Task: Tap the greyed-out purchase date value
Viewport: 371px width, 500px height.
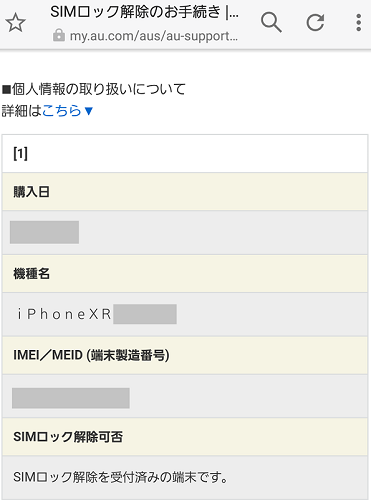Action: pyautogui.click(x=44, y=232)
